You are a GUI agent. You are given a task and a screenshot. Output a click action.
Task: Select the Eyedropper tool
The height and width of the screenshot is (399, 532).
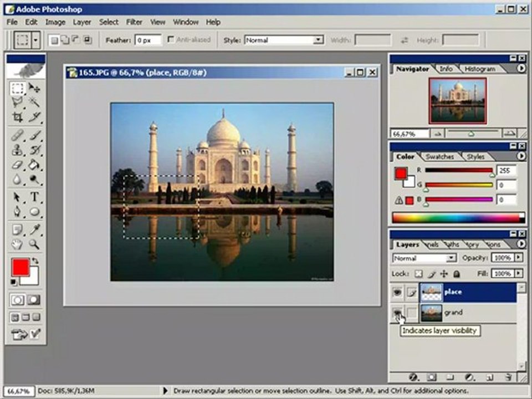pos(34,229)
